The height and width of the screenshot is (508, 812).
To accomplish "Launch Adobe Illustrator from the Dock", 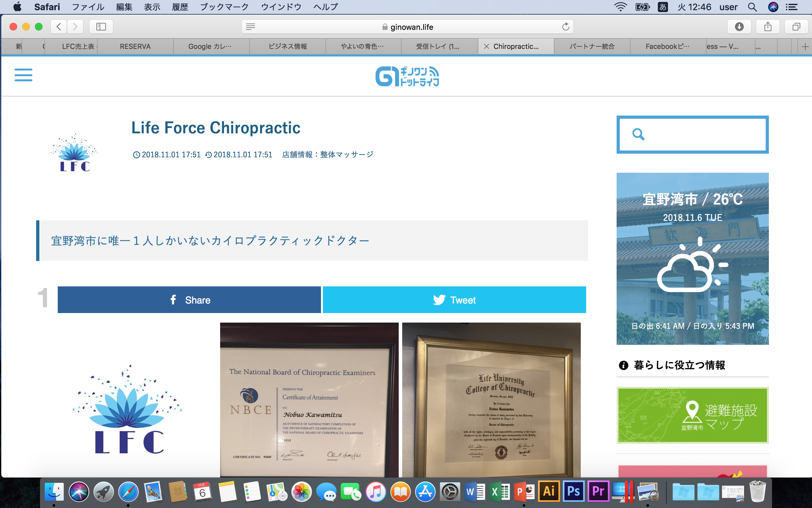I will tap(549, 491).
